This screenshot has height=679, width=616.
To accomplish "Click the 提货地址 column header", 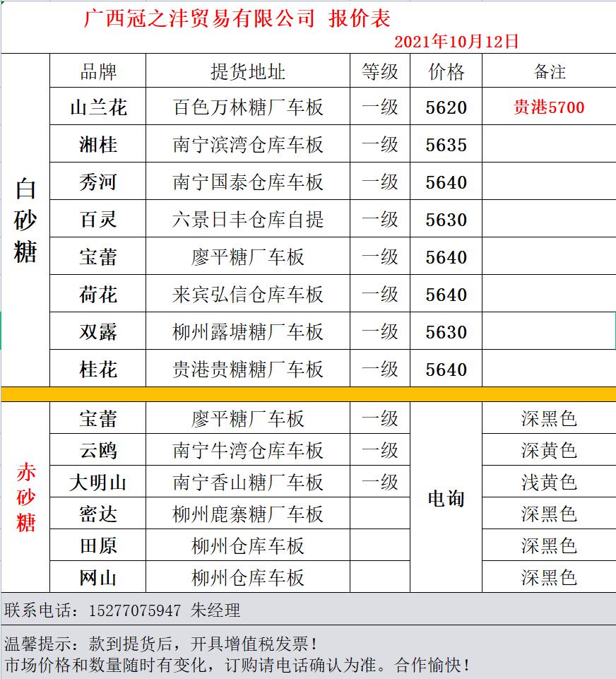I will click(x=247, y=71).
